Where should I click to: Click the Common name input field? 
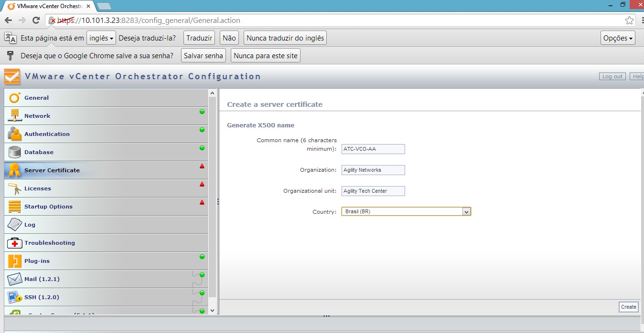click(x=373, y=149)
